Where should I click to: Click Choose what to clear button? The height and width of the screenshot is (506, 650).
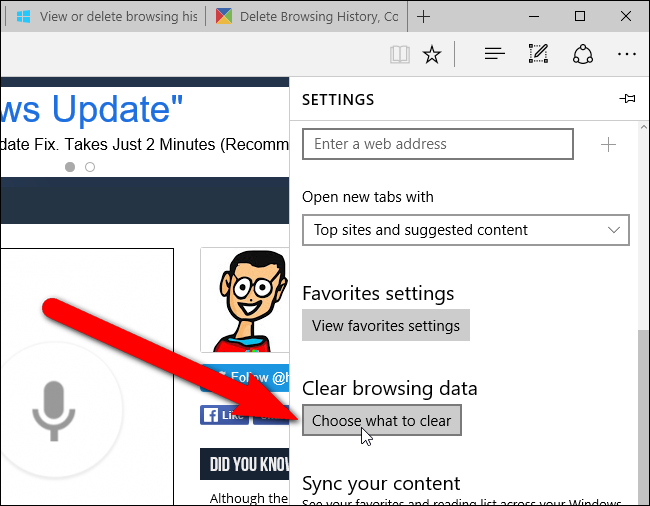coord(382,420)
